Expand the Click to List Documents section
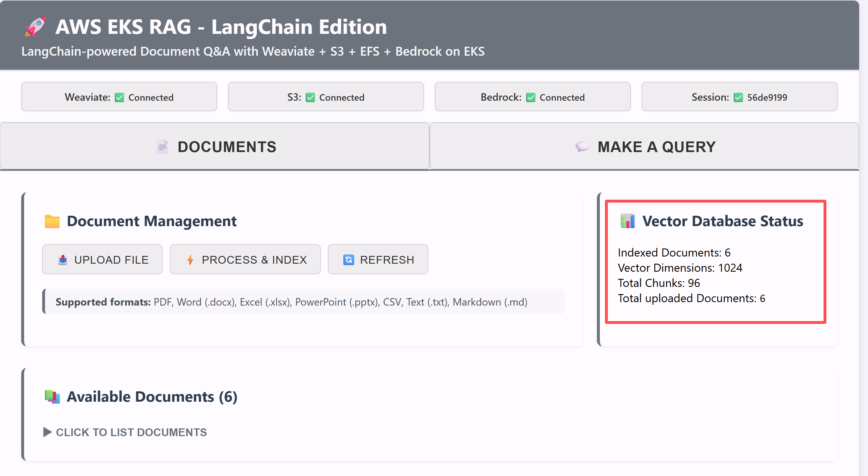The image size is (868, 476). [x=131, y=432]
